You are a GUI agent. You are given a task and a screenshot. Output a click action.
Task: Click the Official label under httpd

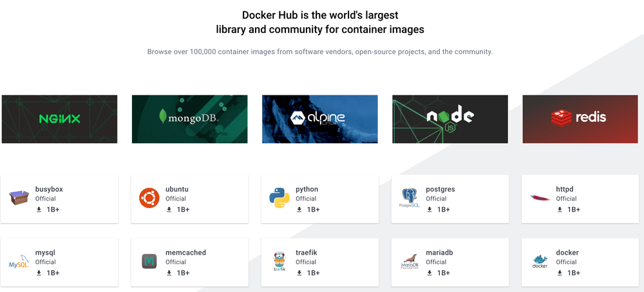pos(566,199)
